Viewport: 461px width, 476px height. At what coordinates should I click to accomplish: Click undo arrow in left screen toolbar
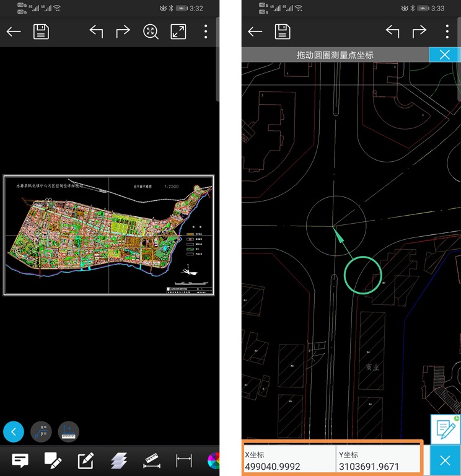[96, 32]
